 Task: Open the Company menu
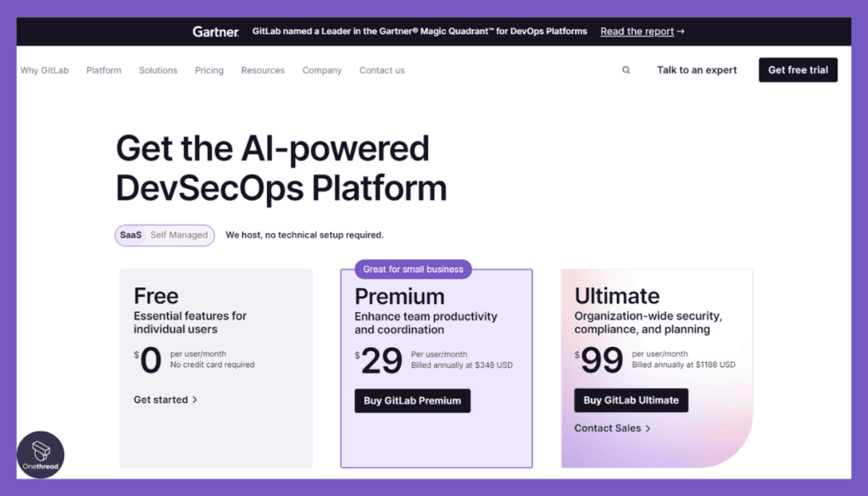322,70
